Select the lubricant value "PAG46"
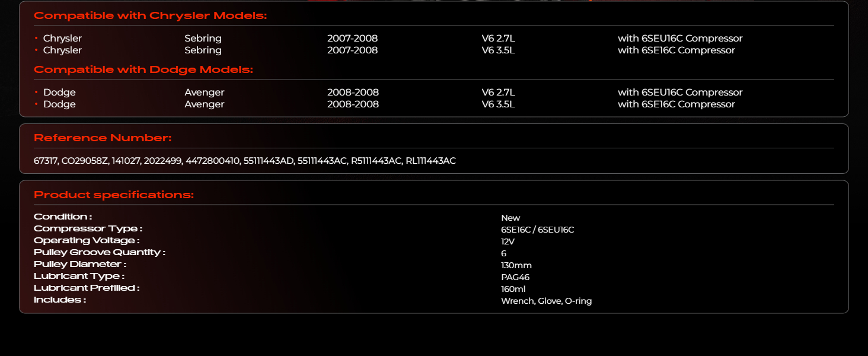This screenshot has width=868, height=356. (x=515, y=278)
